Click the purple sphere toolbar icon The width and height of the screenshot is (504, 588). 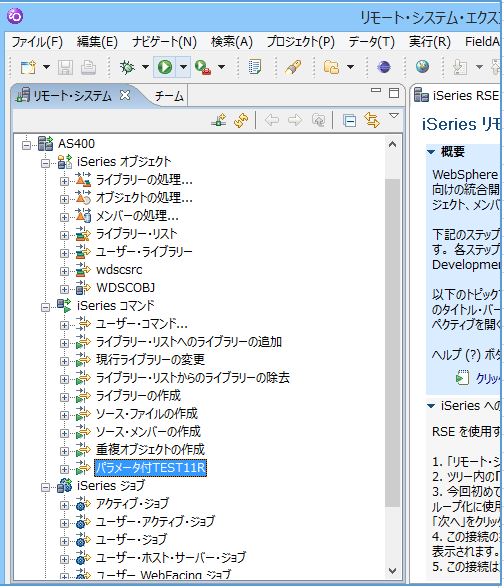pos(384,68)
